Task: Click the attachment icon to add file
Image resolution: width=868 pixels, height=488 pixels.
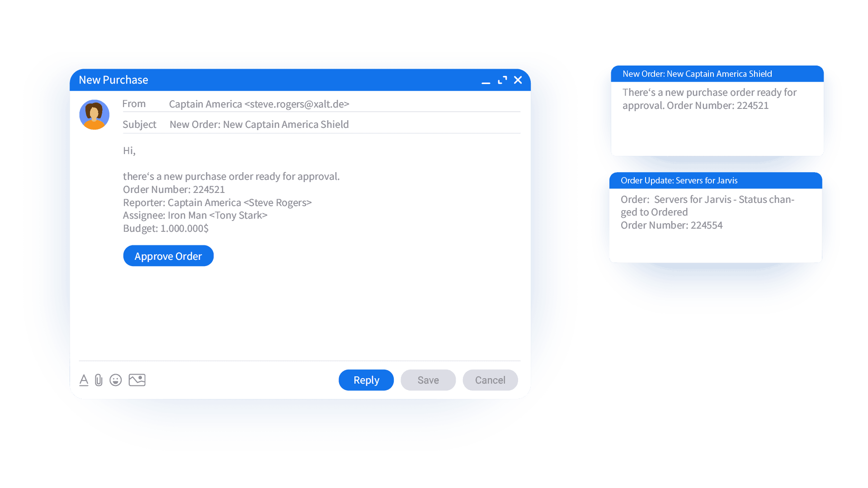Action: tap(99, 380)
